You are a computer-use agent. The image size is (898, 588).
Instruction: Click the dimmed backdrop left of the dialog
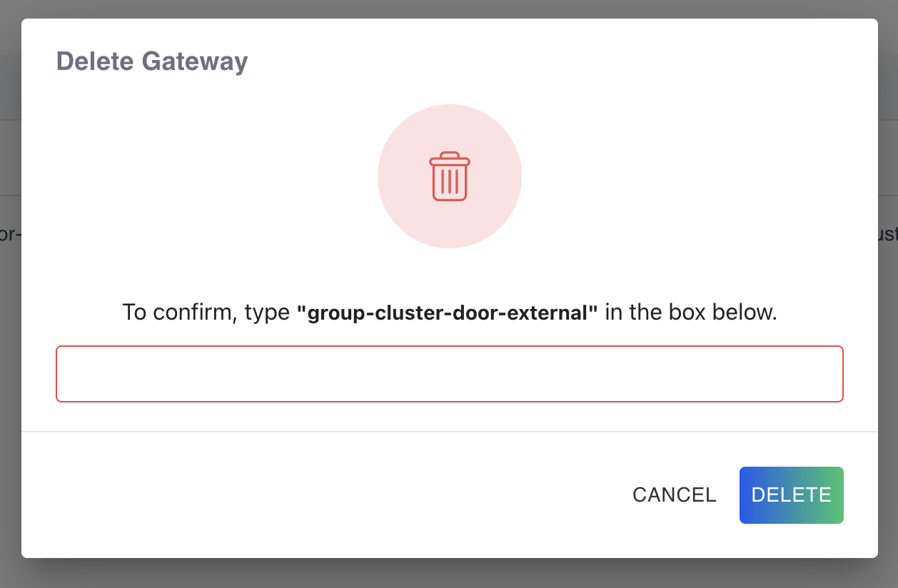point(10,357)
